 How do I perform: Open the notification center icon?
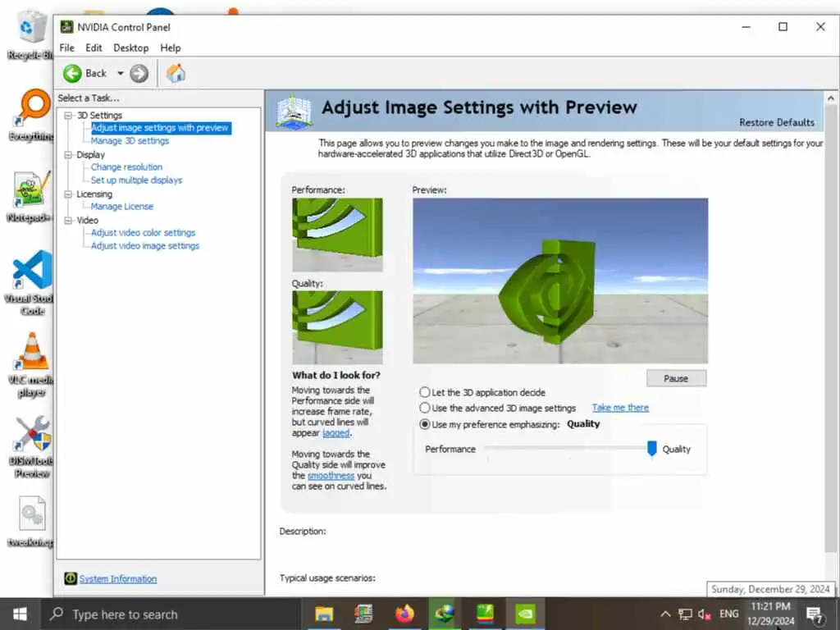pos(815,614)
